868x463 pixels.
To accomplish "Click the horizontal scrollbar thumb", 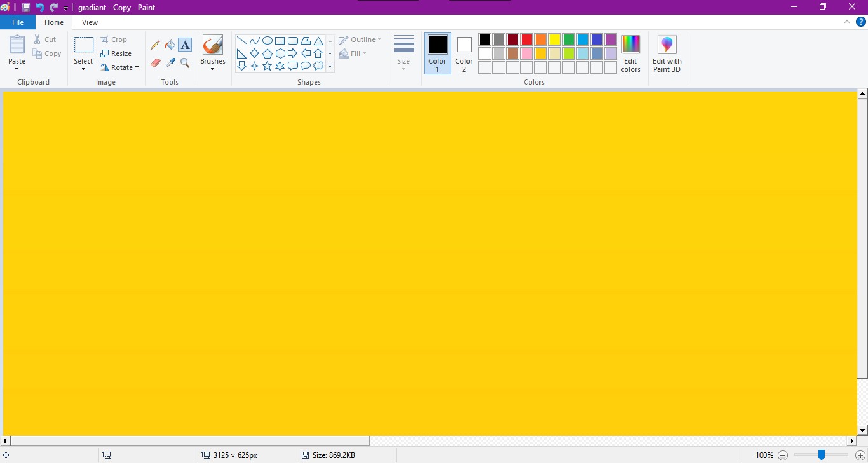I will pos(190,441).
